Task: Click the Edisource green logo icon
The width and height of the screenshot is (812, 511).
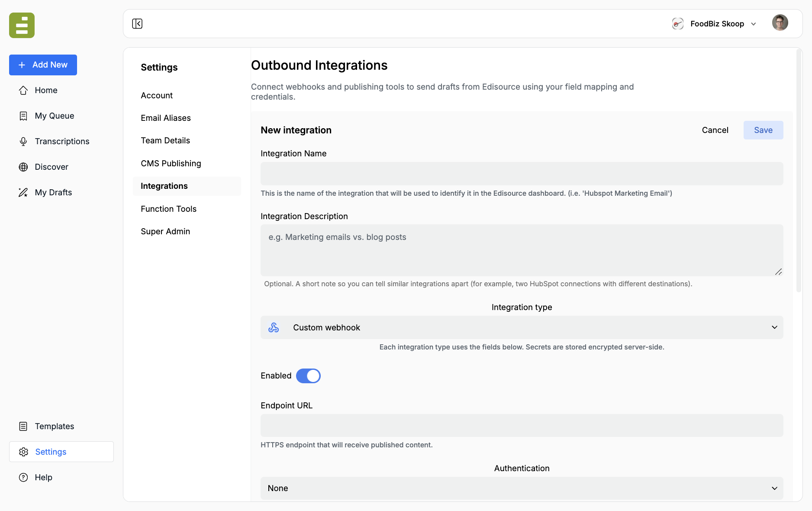Action: coord(22,25)
